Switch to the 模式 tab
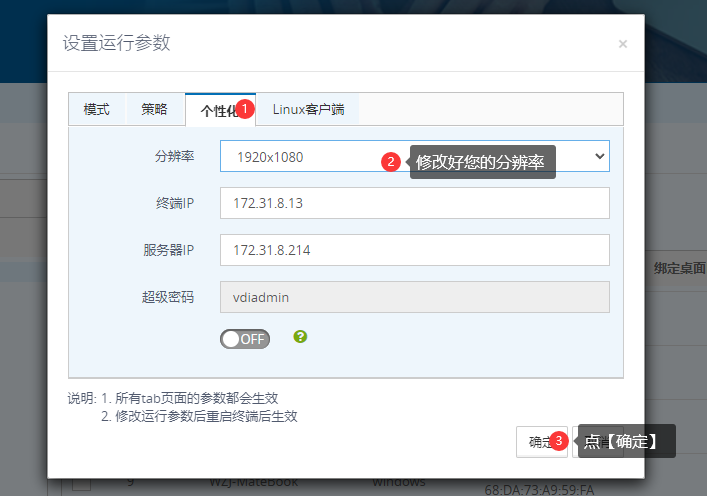 (x=97, y=109)
